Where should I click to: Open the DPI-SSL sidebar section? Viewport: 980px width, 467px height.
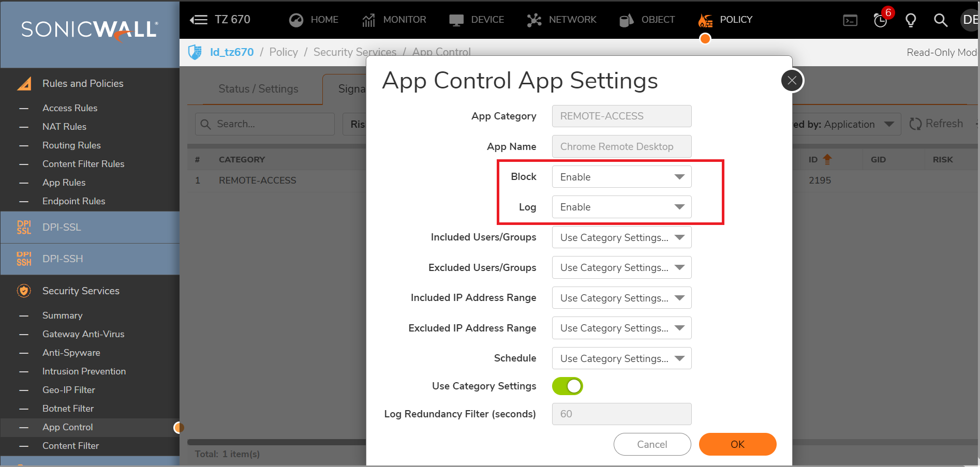coord(62,228)
